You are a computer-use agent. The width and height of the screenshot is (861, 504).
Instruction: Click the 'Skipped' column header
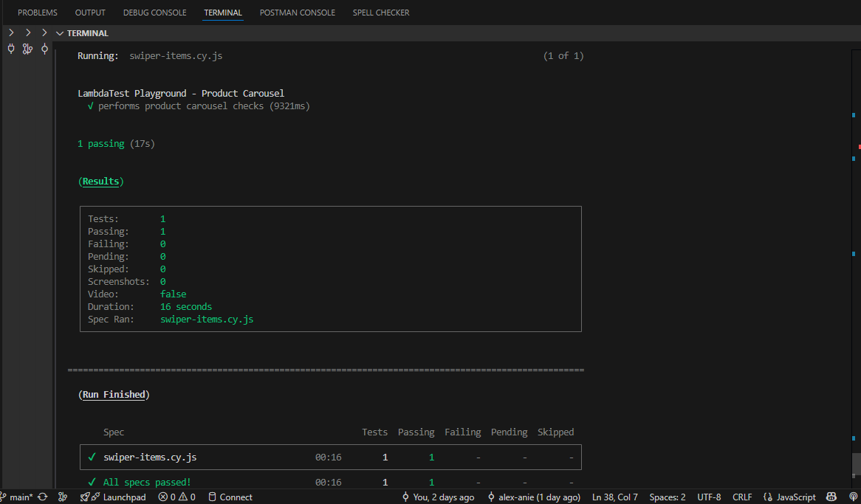coord(556,432)
